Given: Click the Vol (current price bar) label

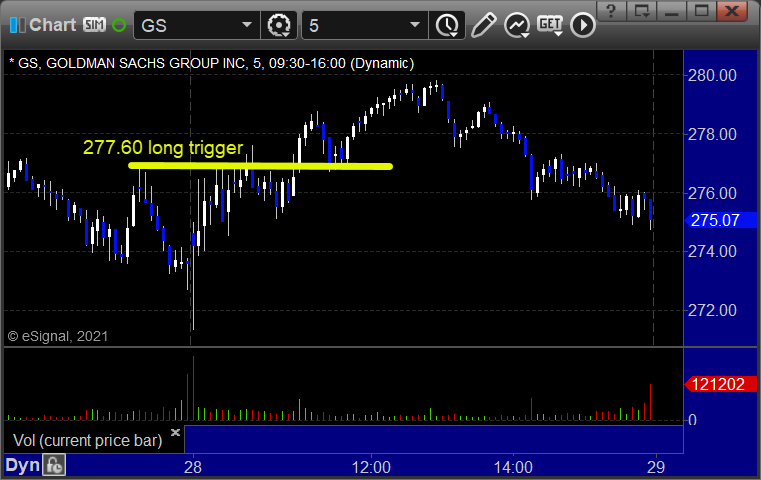Looking at the screenshot, I should (x=87, y=440).
